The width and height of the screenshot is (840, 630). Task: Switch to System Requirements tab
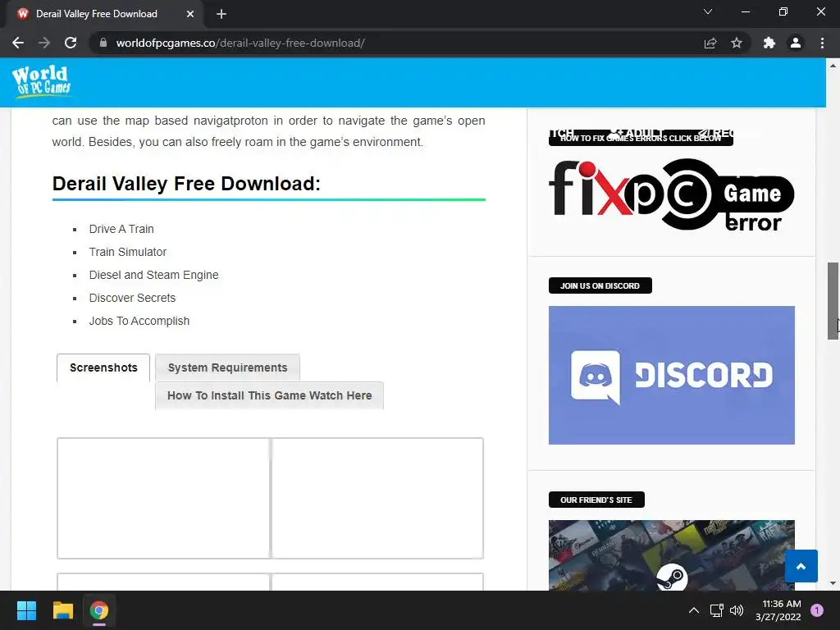pos(227,367)
